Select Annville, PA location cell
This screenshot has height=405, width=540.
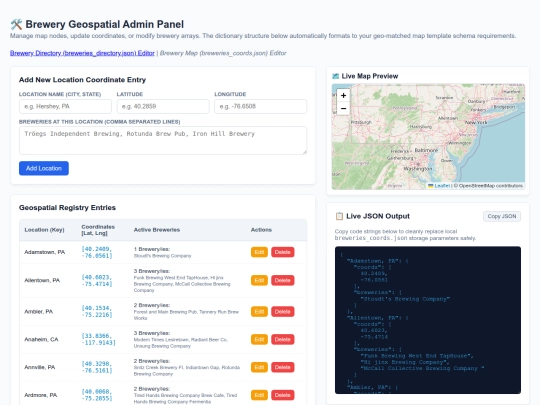coord(40,367)
